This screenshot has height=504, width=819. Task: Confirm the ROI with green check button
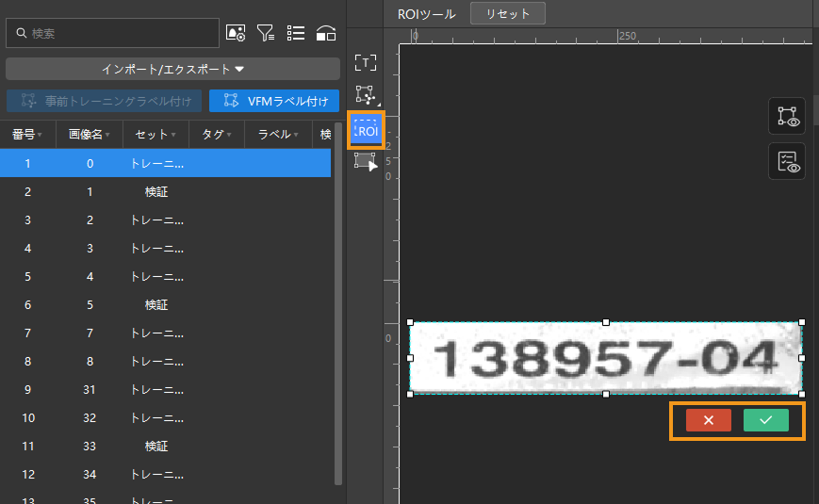tap(765, 420)
